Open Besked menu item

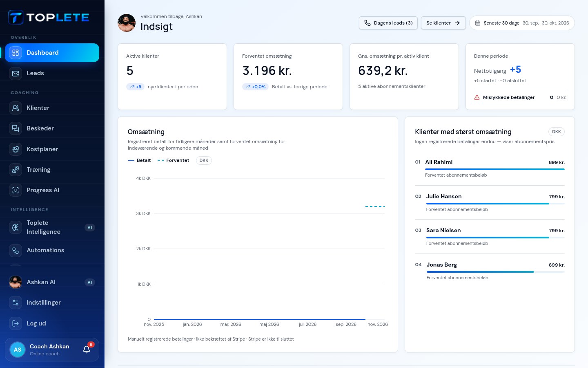click(52, 128)
